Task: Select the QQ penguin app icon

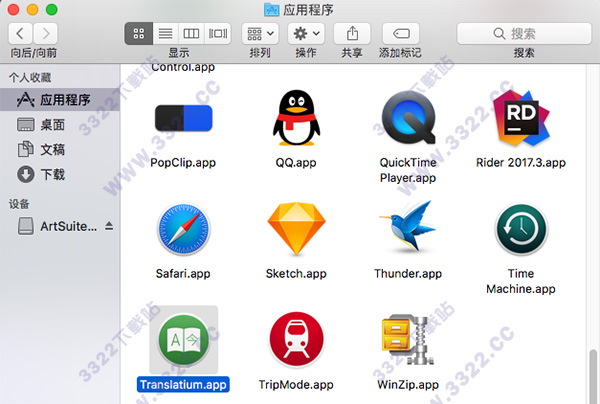Action: pos(296,118)
